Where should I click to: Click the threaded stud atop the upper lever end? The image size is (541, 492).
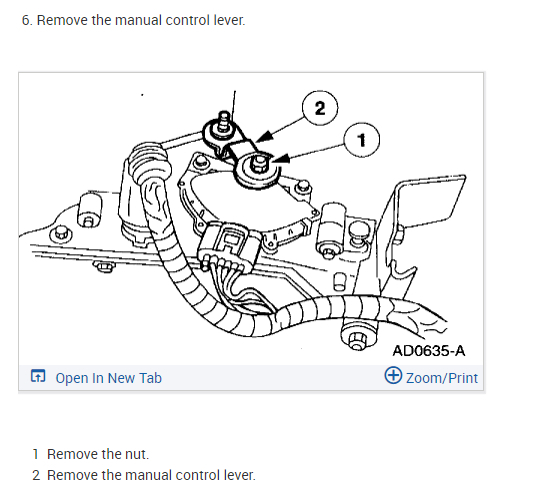[x=224, y=120]
